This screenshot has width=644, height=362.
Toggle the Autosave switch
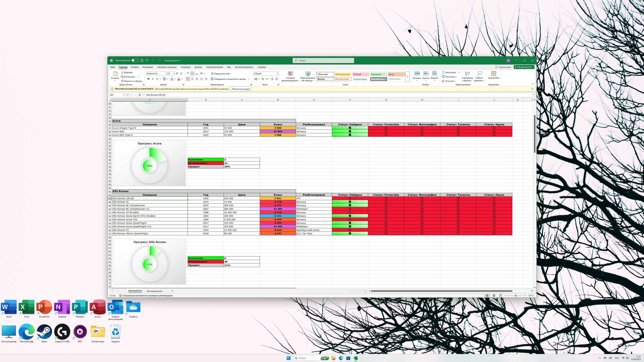pos(135,61)
